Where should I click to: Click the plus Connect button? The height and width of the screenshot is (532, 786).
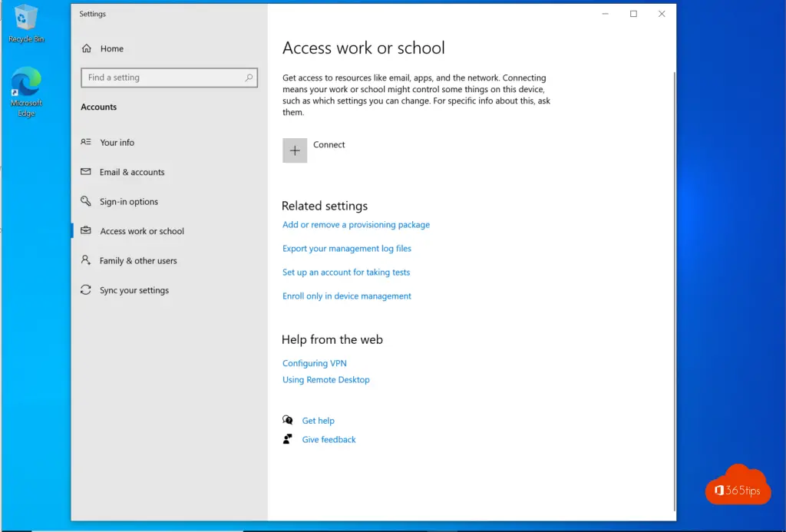(295, 150)
